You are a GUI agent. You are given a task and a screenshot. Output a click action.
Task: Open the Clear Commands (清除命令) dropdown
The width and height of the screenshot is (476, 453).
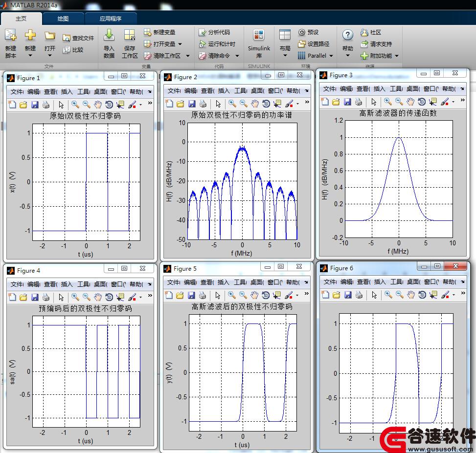tap(237, 56)
